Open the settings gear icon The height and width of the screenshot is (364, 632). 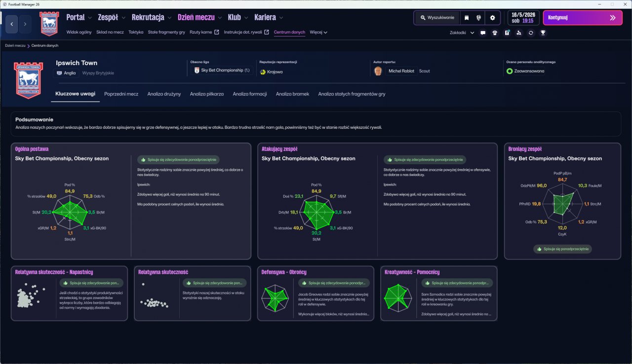[x=492, y=18]
